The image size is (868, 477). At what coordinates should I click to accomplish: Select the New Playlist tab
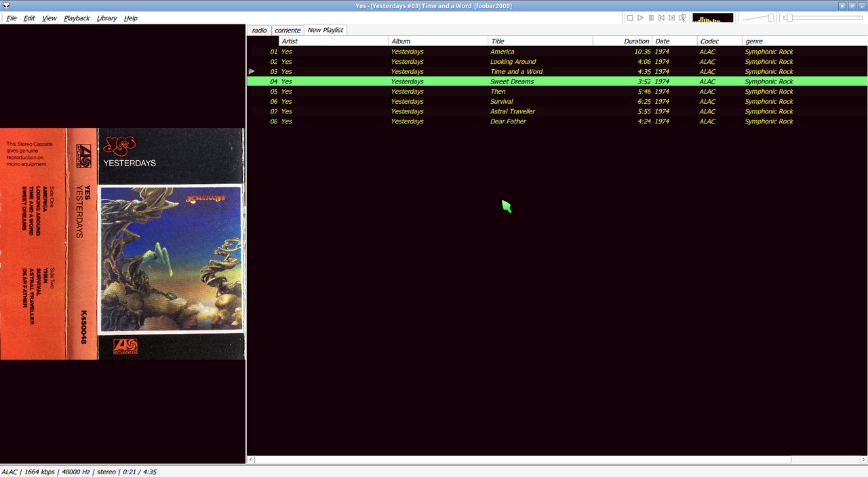coord(325,30)
